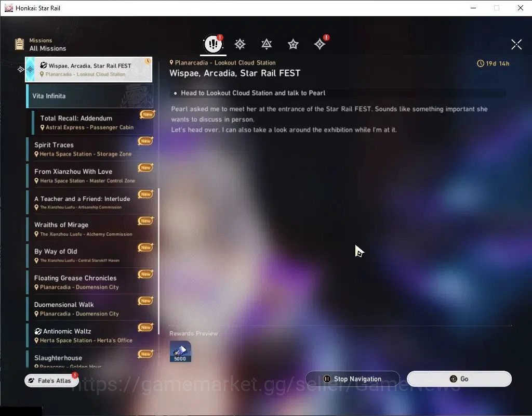Screen dimensions: 532x416
Task: Click the Antinomic Waltz mission type icon
Action: click(x=38, y=331)
